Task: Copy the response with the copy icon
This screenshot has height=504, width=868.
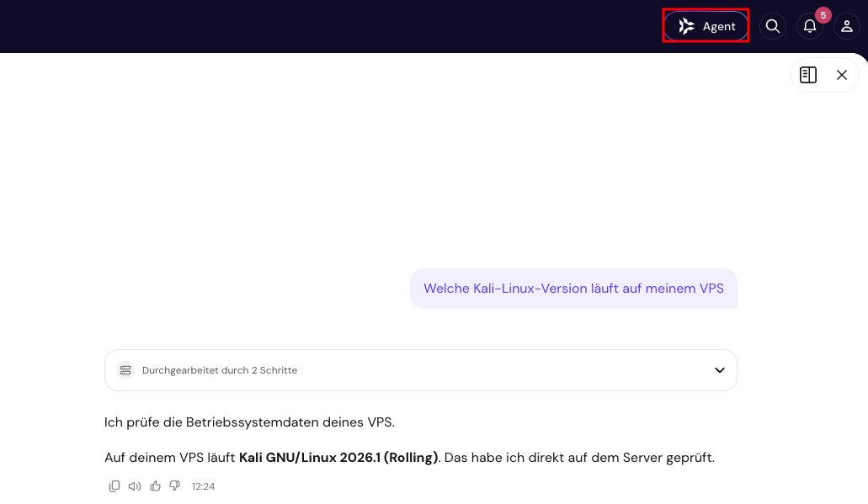Action: point(114,485)
